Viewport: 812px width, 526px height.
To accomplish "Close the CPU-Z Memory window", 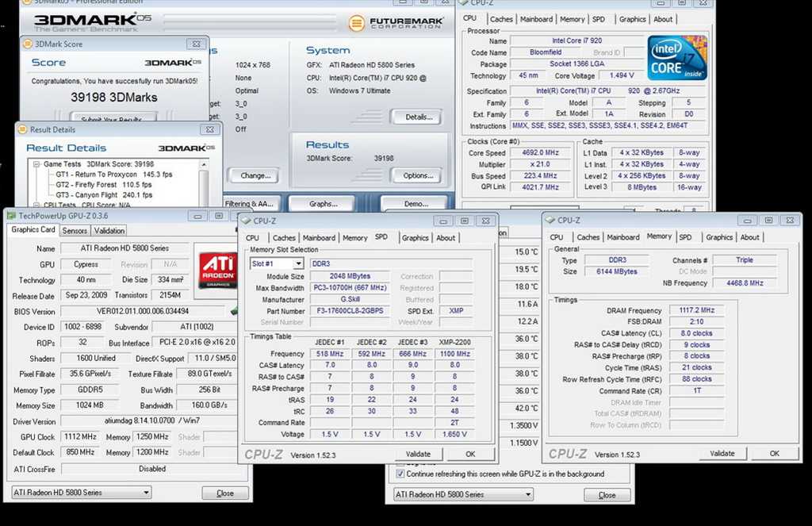I will pos(790,221).
